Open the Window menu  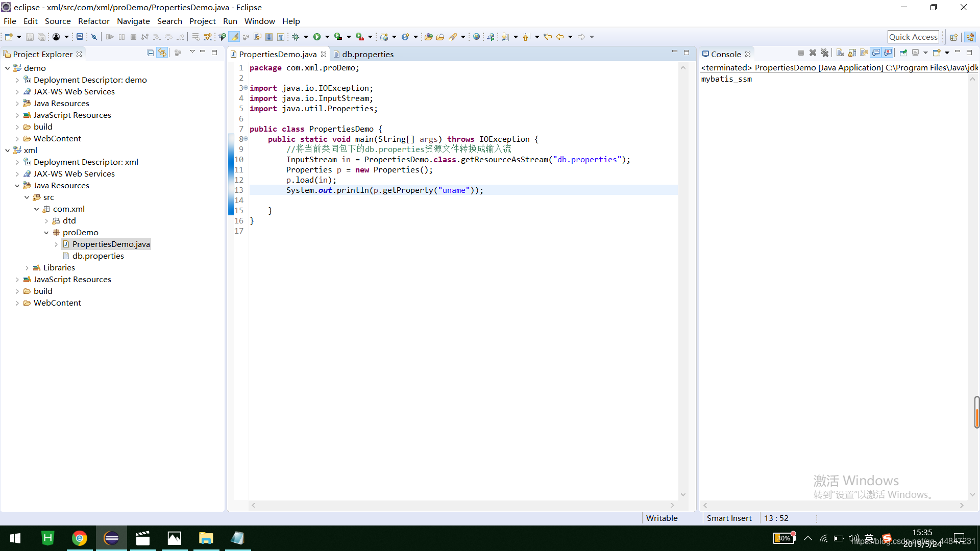tap(259, 21)
